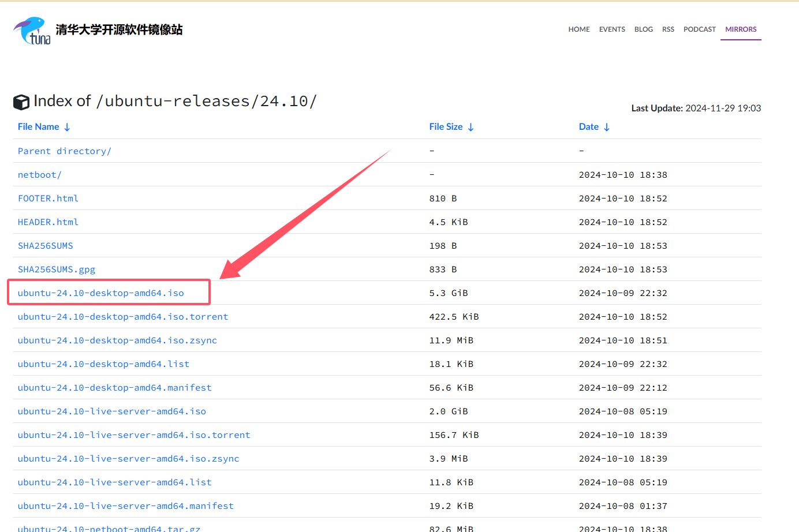Download ubuntu-24.10-live-server-amd64.iso.torrent
This screenshot has height=532, width=799.
click(134, 435)
